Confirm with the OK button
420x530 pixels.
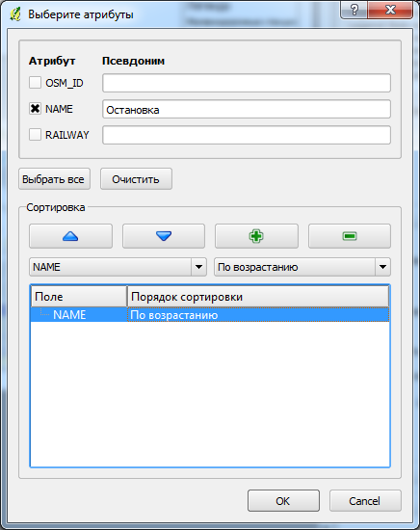[283, 500]
